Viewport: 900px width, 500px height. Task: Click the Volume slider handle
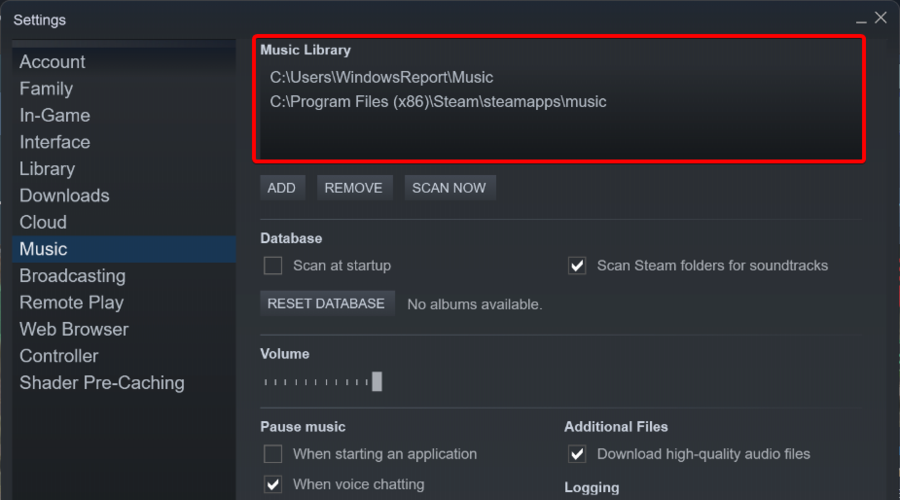[377, 382]
